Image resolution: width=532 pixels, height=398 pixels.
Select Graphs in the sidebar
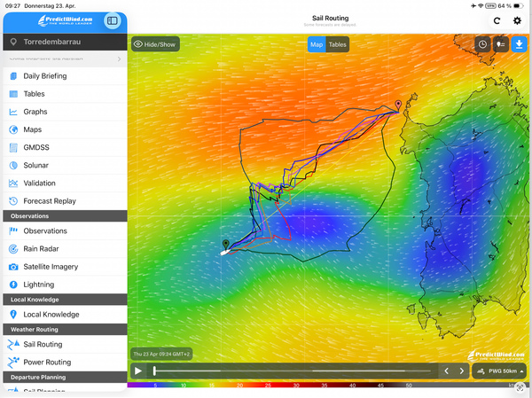(65, 112)
